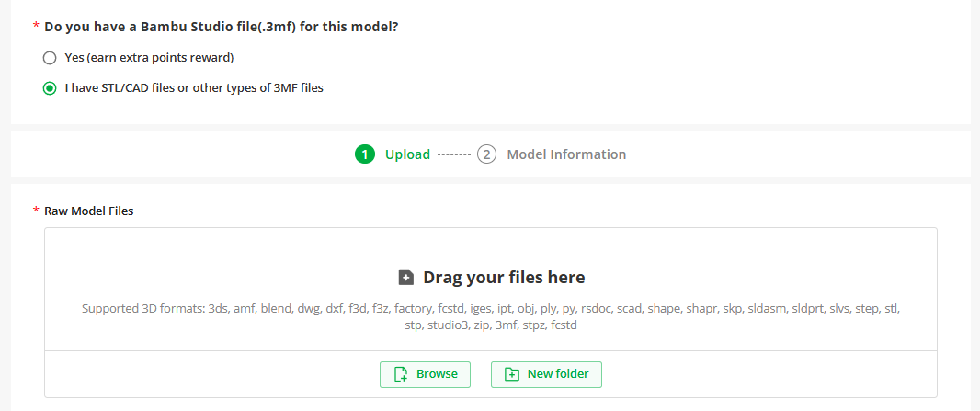This screenshot has height=411, width=980.
Task: Click the "Yes (earn extra points reward)" label
Action: [x=149, y=58]
